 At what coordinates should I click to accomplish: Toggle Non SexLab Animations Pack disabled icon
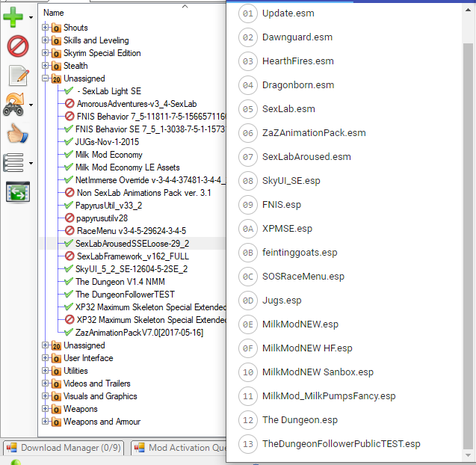point(69,193)
